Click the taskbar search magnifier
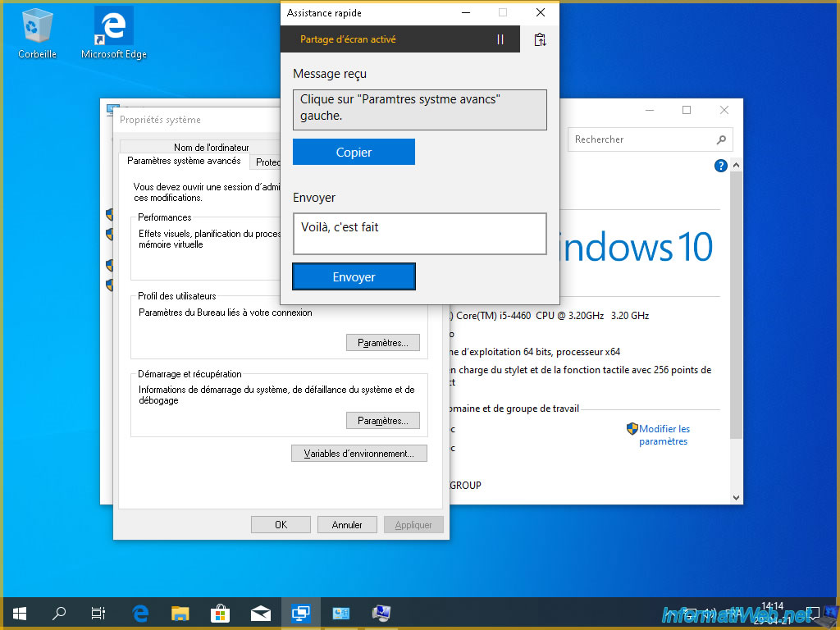The height and width of the screenshot is (630, 840). click(x=59, y=613)
